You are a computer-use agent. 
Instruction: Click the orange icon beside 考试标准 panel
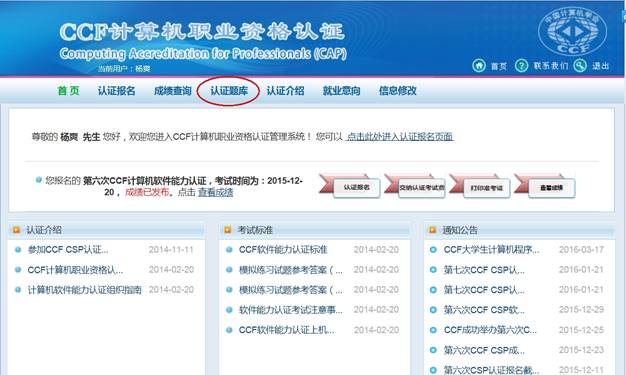(228, 230)
